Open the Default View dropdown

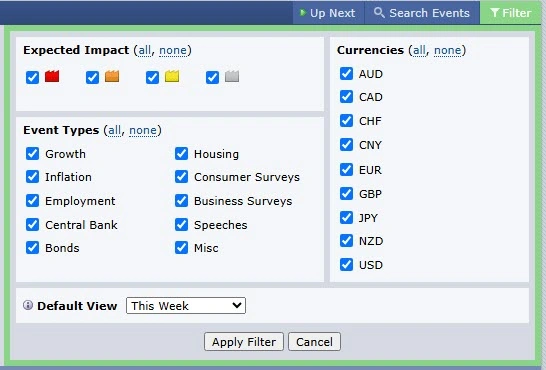pyautogui.click(x=186, y=306)
